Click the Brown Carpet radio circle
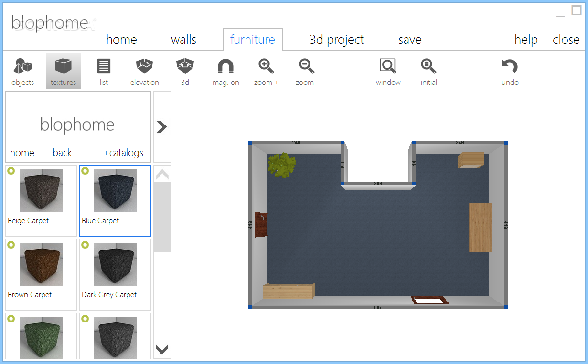The height and width of the screenshot is (364, 588). [11, 245]
